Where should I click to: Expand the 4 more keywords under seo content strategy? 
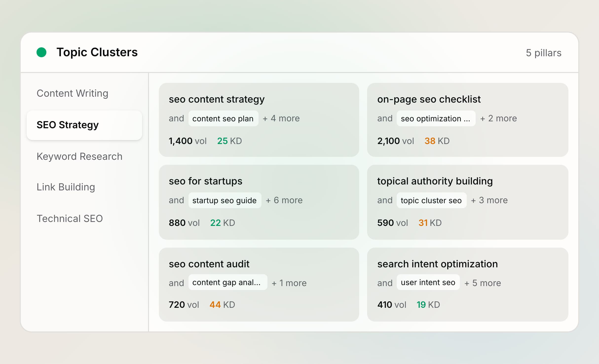pyautogui.click(x=281, y=118)
